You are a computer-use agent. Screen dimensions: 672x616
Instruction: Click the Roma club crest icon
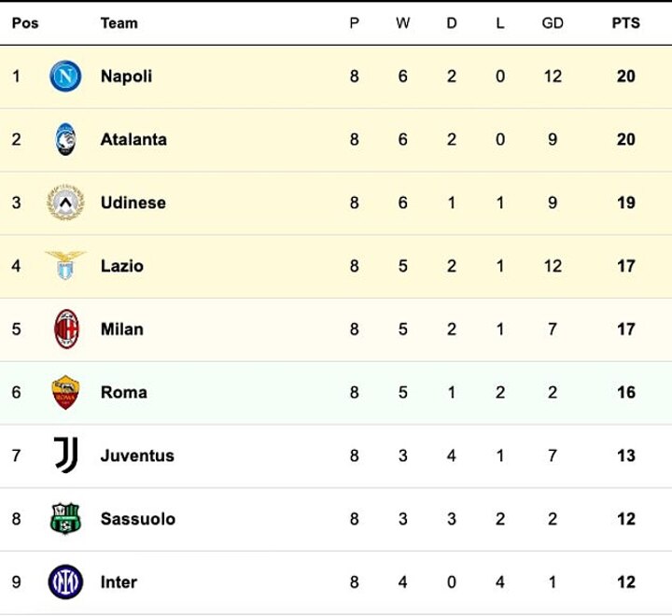point(65,392)
